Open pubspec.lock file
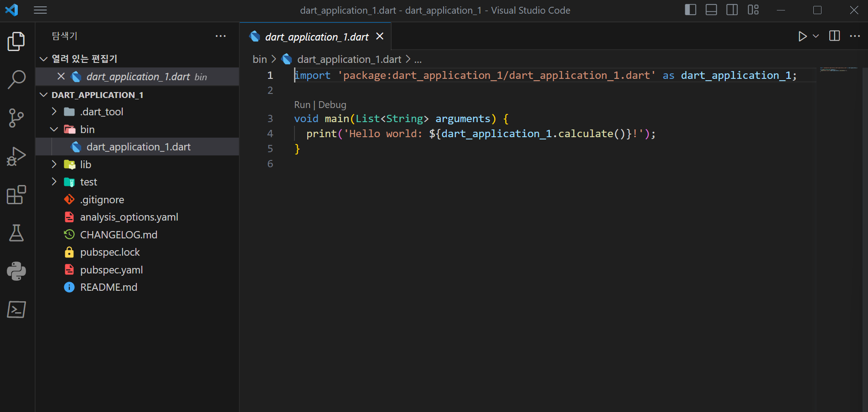This screenshot has width=868, height=412. (x=137, y=252)
